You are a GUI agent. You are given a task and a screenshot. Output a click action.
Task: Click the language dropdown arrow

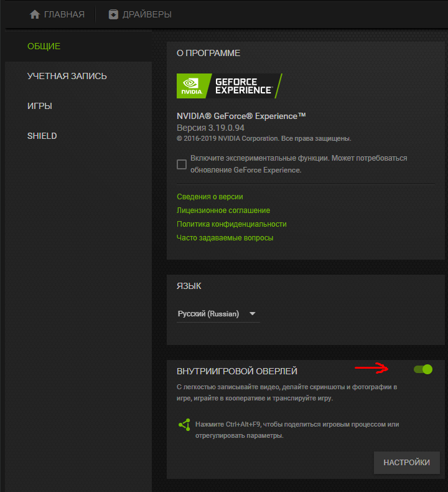point(253,314)
